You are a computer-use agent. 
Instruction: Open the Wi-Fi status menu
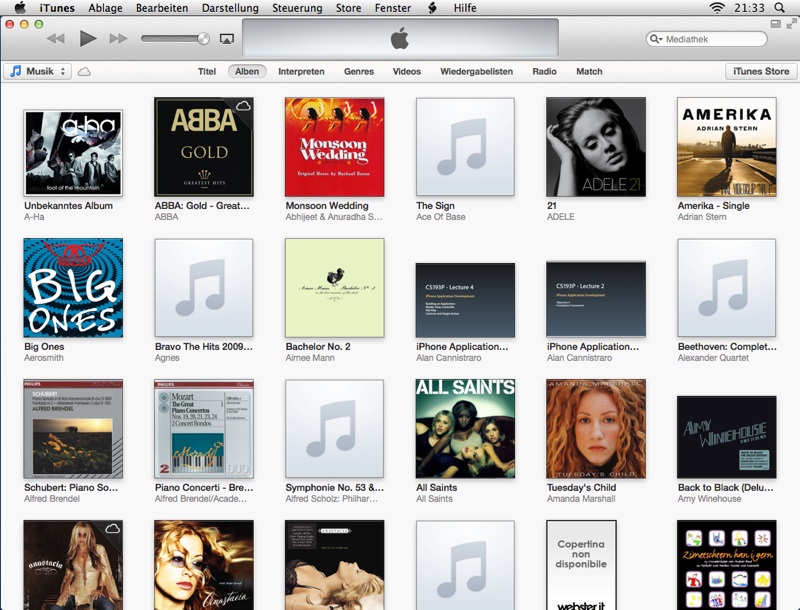coord(717,8)
